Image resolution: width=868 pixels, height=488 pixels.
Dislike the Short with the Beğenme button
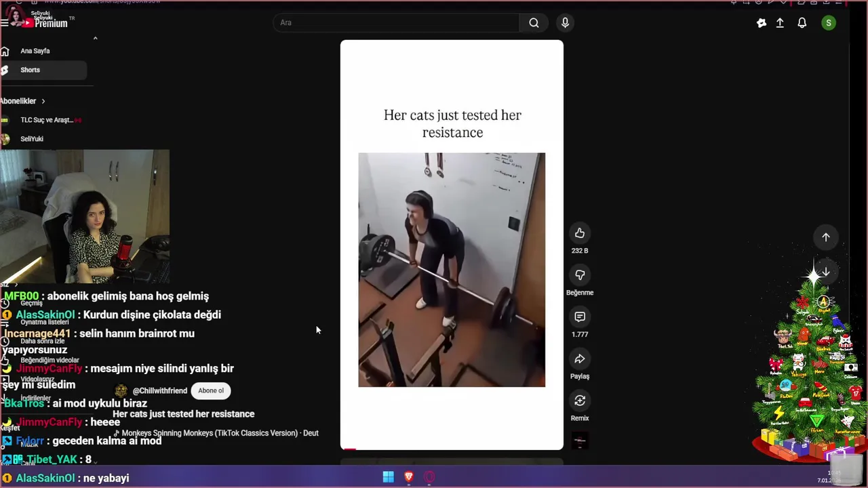click(x=580, y=275)
